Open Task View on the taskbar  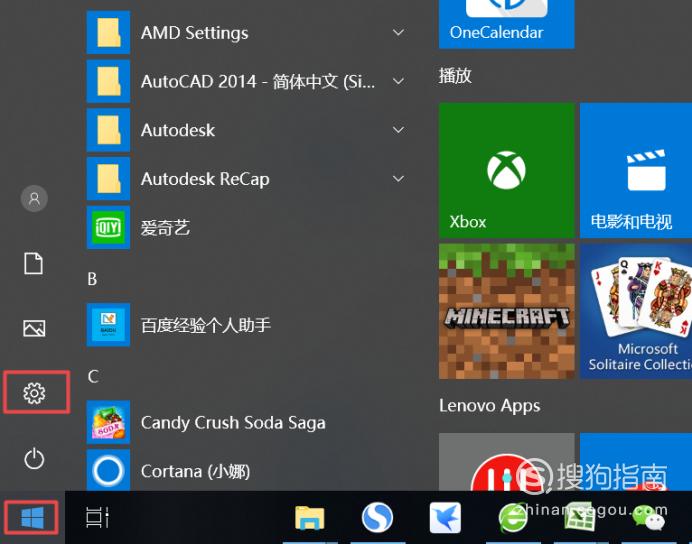click(x=97, y=518)
